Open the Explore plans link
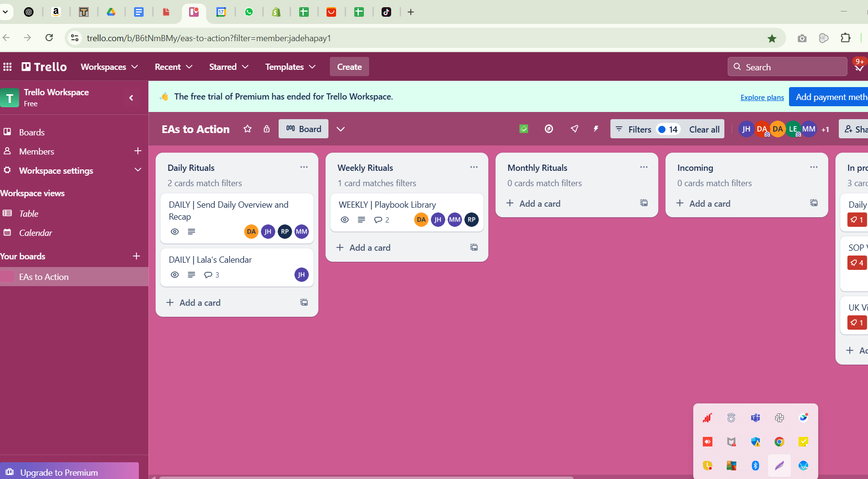The image size is (868, 479). pos(762,97)
